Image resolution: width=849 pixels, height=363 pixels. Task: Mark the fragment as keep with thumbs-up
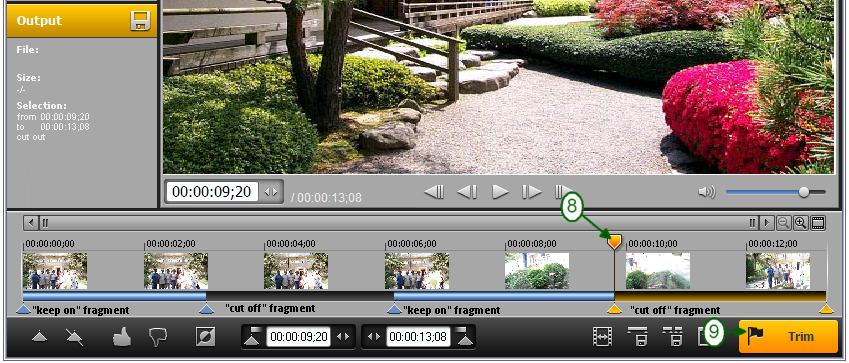pos(122,337)
